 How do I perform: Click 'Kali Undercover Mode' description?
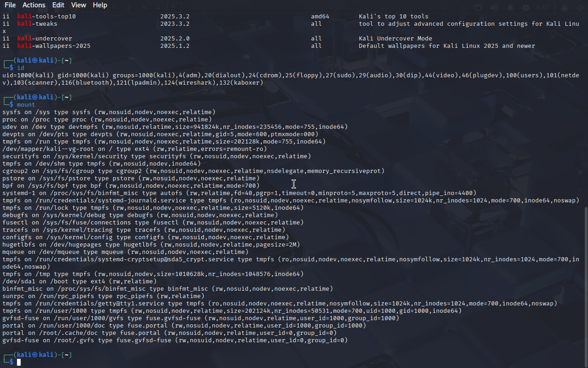tap(396, 39)
